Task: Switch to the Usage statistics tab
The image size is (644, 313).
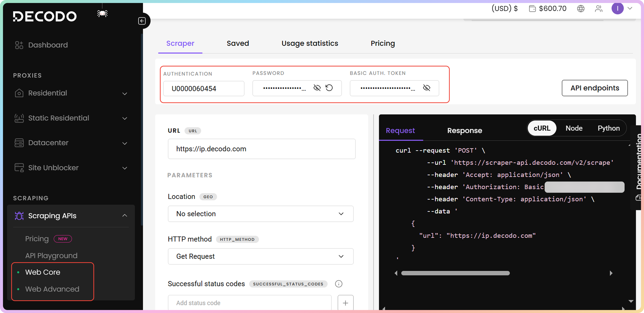Action: [x=309, y=44]
